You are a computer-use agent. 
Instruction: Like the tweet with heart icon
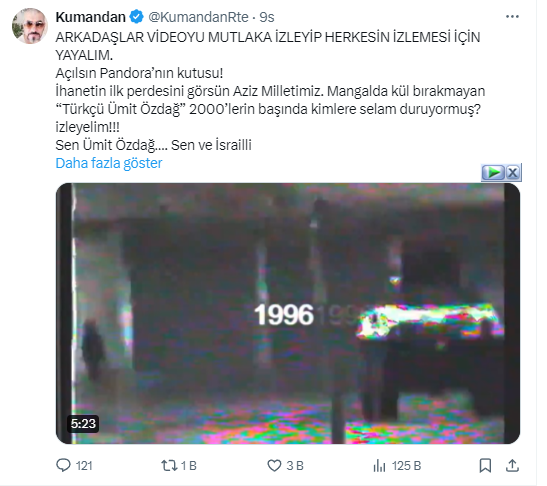tap(274, 465)
